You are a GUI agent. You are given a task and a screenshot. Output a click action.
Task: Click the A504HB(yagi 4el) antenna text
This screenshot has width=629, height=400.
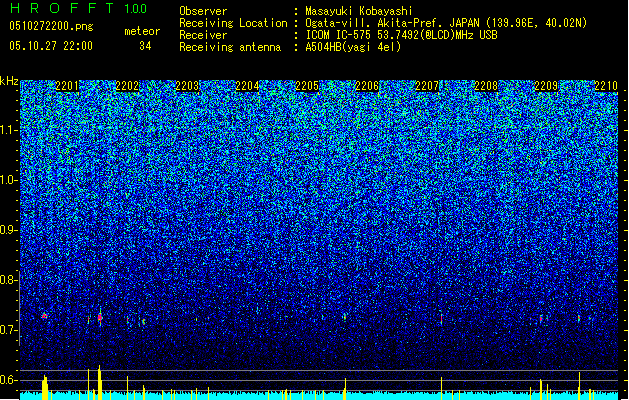pyautogui.click(x=353, y=47)
